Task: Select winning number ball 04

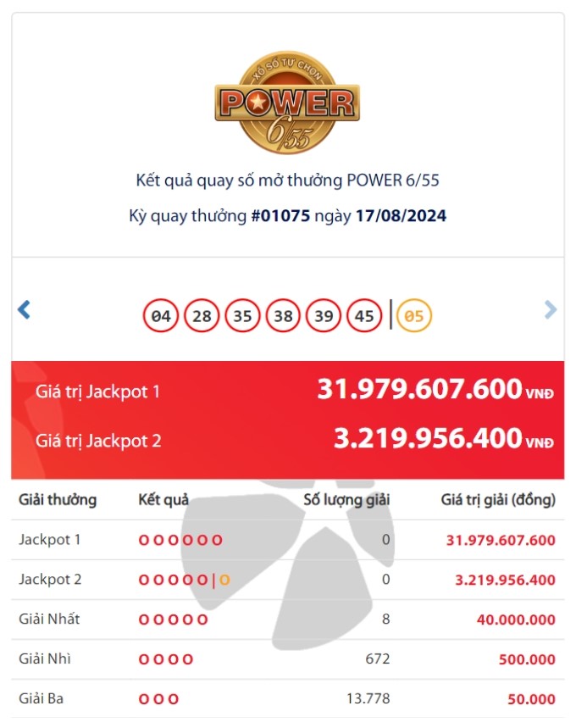Action: pos(161,316)
